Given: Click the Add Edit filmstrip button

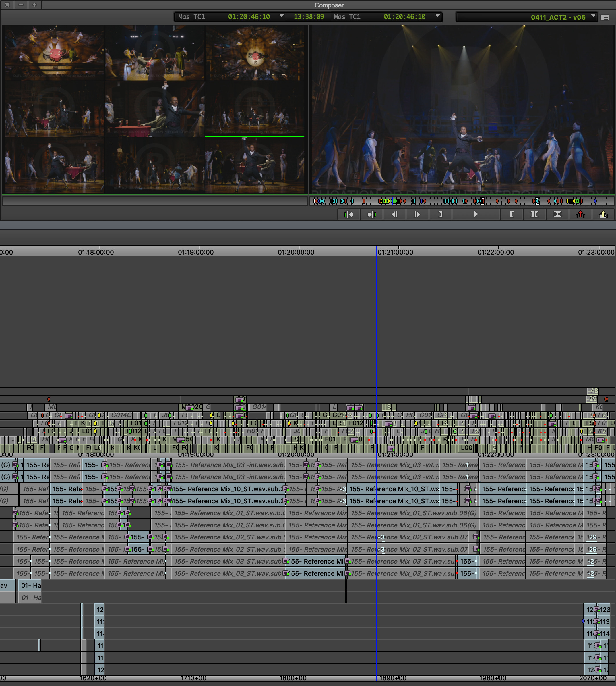Looking at the screenshot, I should pos(557,214).
